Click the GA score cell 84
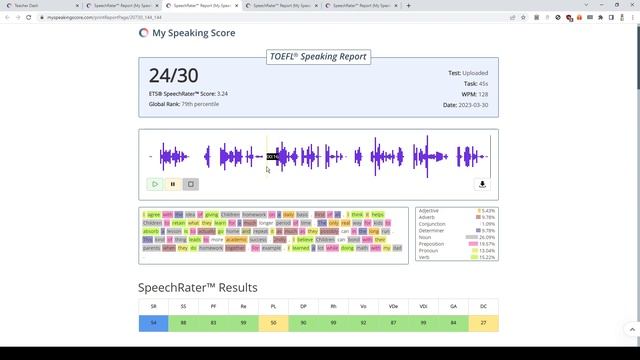Viewport: 640px width, 360px height. click(x=453, y=323)
